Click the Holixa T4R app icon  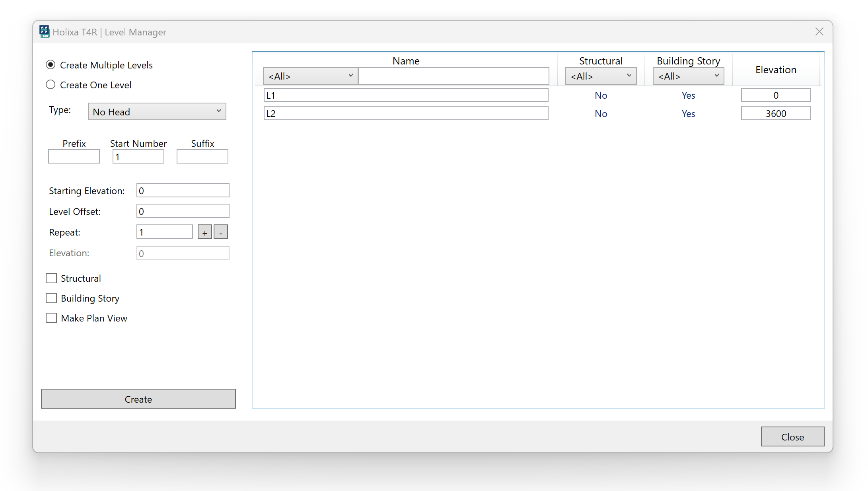pyautogui.click(x=44, y=31)
